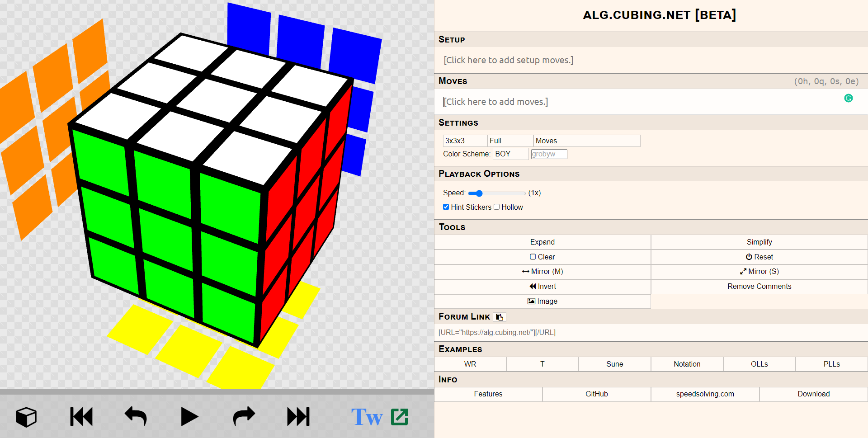Open the BOY color scheme dropdown

tap(510, 154)
